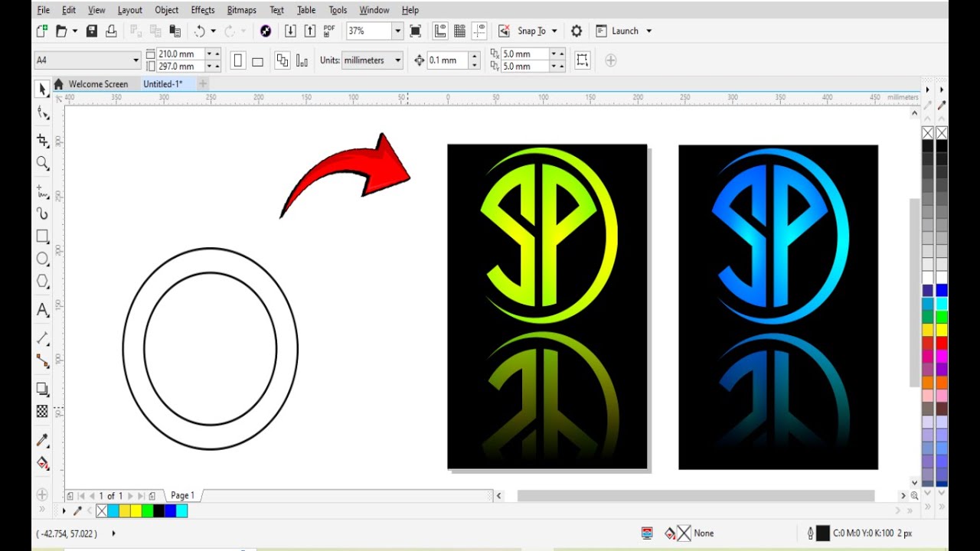Click the horizontal scrollbar thumb

[695, 496]
